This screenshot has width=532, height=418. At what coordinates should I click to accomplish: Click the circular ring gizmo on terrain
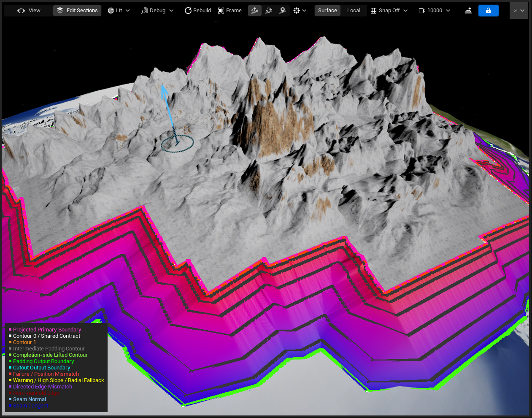click(x=177, y=144)
